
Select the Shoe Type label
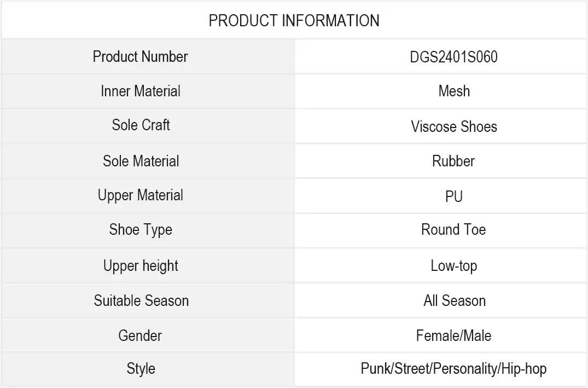click(x=141, y=230)
